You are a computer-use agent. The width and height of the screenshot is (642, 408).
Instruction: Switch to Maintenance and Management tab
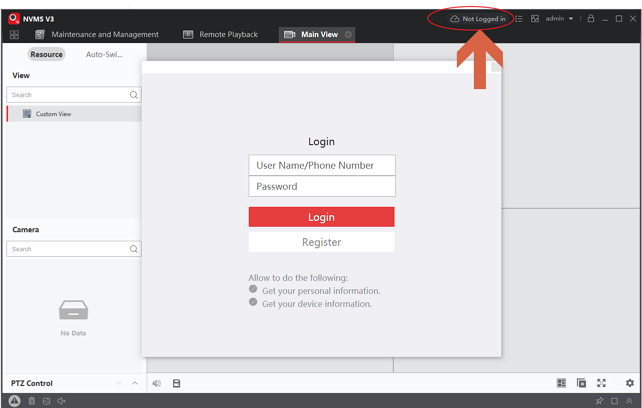point(97,35)
